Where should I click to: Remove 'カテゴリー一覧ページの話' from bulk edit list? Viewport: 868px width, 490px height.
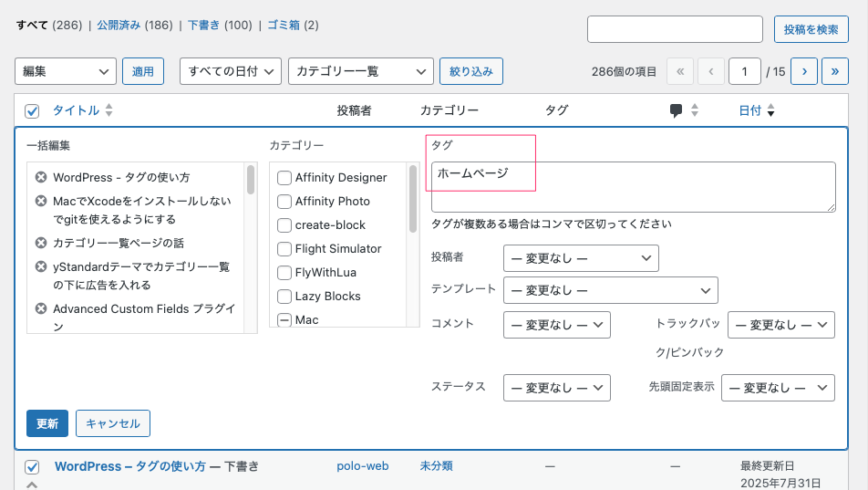tap(41, 243)
